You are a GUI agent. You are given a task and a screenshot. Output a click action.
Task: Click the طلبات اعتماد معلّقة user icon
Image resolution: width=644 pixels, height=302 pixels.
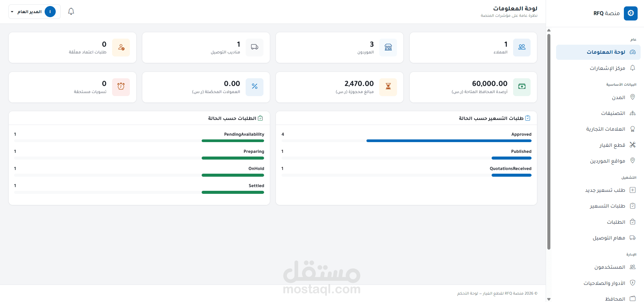pos(121,47)
